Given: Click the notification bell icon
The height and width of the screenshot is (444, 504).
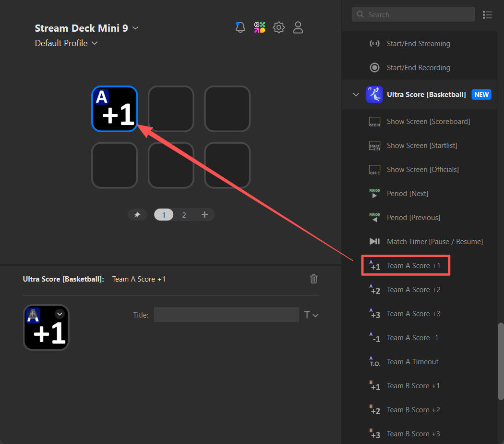Looking at the screenshot, I should (x=240, y=27).
